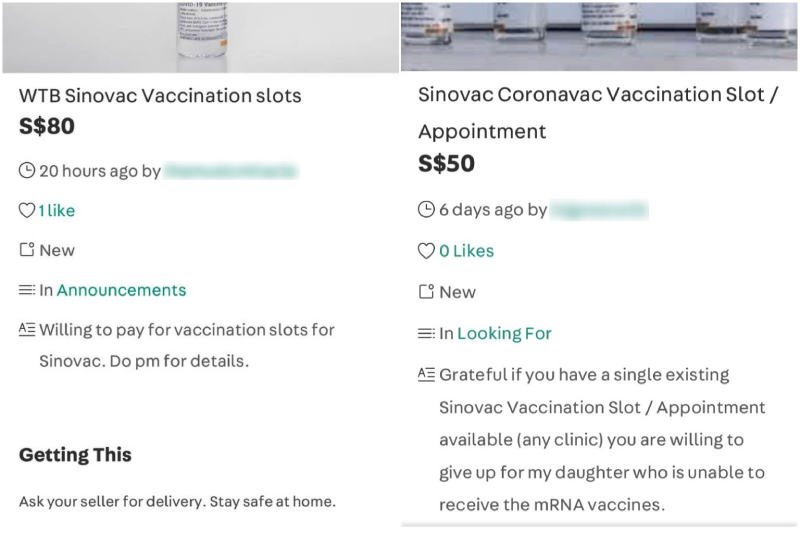
Task: Click category list icon before 'In Looking For'
Action: click(x=427, y=333)
